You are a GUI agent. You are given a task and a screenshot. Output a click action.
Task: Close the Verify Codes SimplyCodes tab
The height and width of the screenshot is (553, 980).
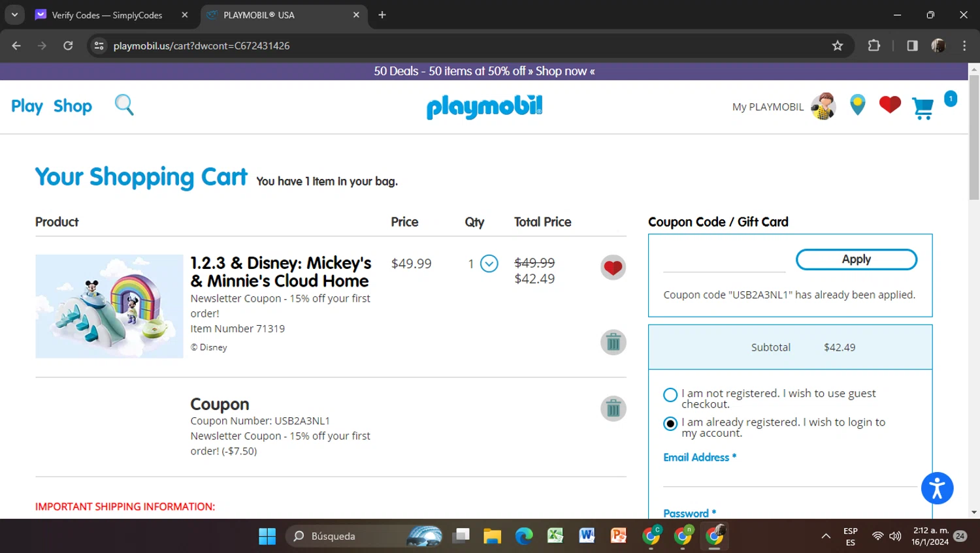click(185, 15)
